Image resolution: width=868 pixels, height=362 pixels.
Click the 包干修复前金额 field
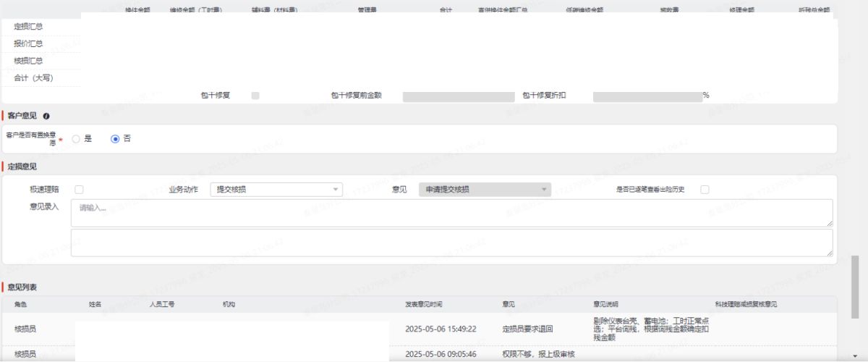pos(459,96)
